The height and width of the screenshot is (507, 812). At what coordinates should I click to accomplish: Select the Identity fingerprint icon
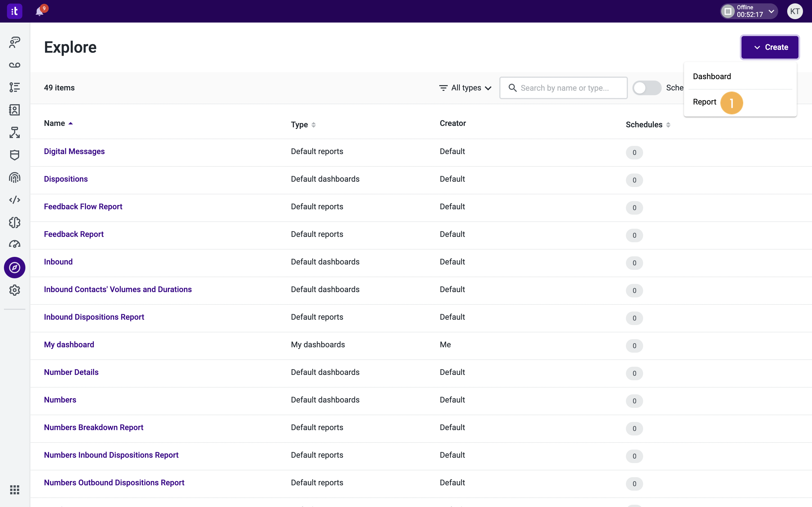pos(14,178)
